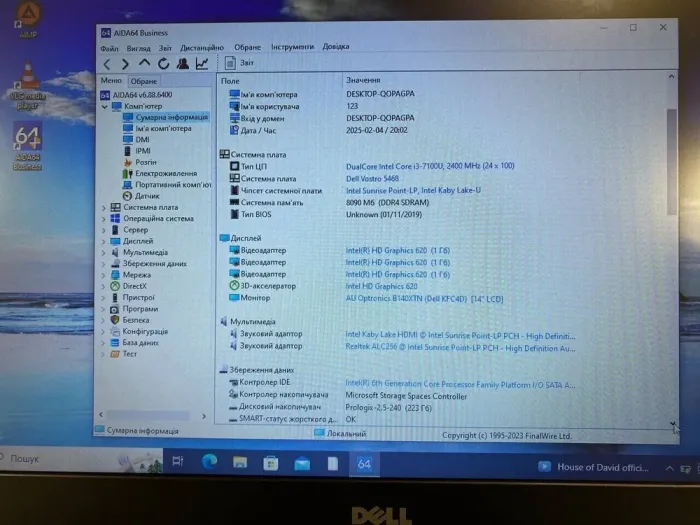Viewport: 700px width, 525px height.
Task: Open the graph chart toolbar icon
Action: 202,64
